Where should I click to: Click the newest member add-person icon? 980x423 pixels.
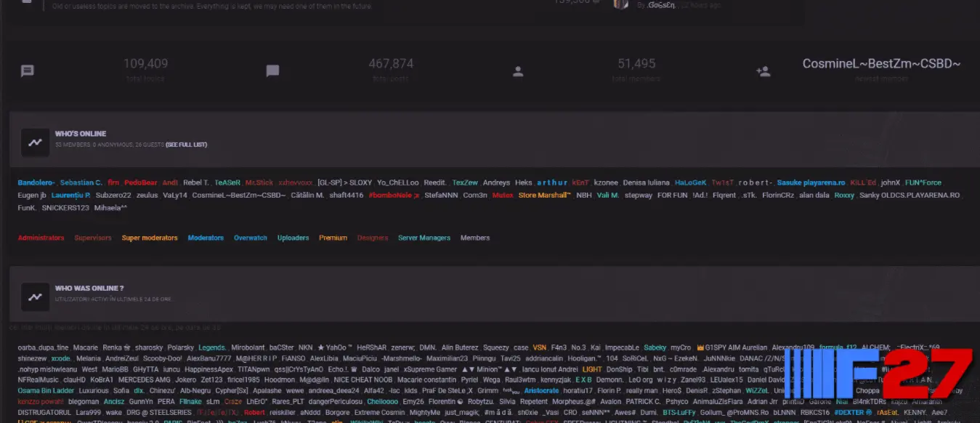click(x=763, y=71)
